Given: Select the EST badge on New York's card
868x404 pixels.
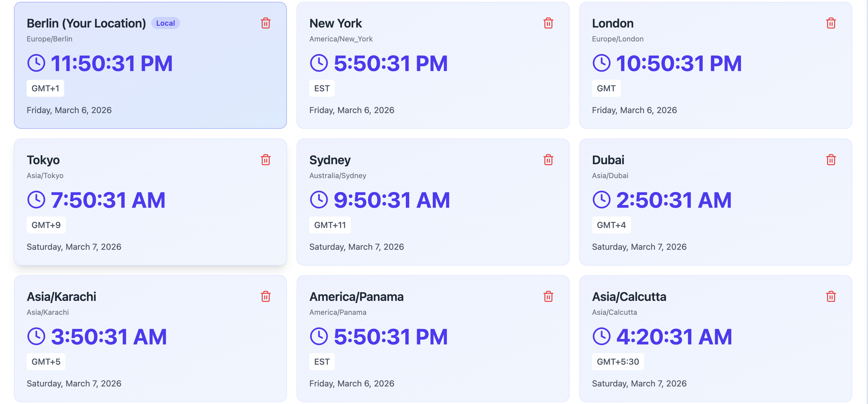Looking at the screenshot, I should pos(322,88).
